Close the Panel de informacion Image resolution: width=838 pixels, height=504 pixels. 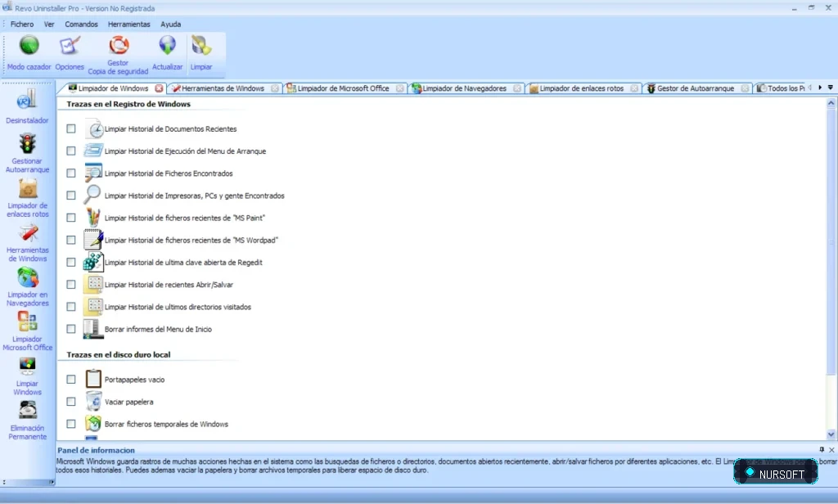pos(831,449)
